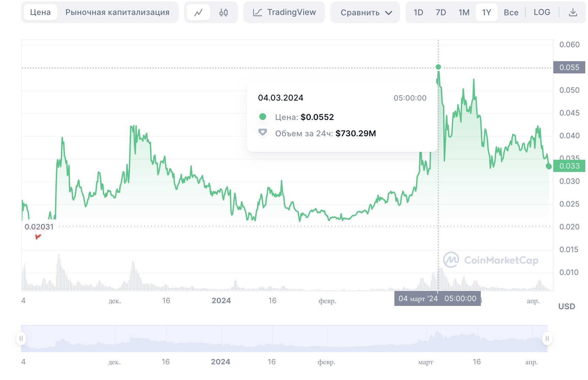Select the Цена tab
Image resolution: width=588 pixels, height=380 pixels.
pyautogui.click(x=40, y=12)
